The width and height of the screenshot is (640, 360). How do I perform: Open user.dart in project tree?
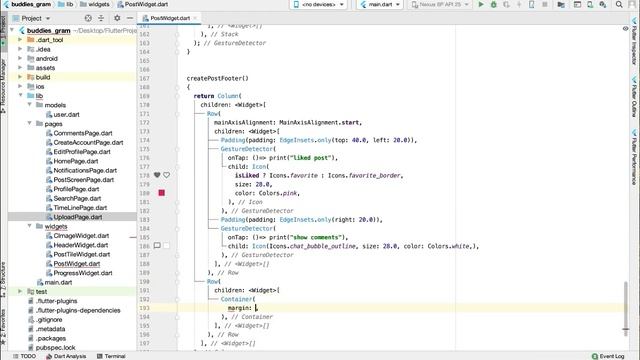tap(67, 114)
